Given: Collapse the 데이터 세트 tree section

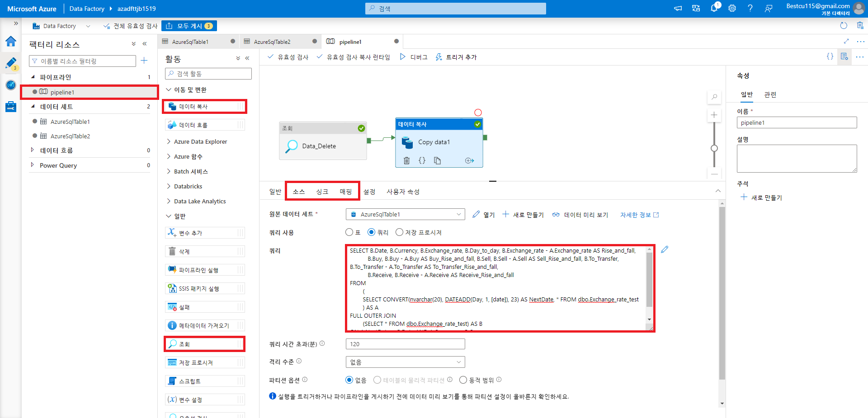Looking at the screenshot, I should tap(33, 106).
